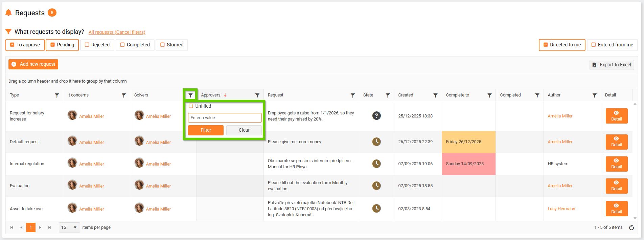
Task: Click the question mark state icon
Action: (x=376, y=116)
